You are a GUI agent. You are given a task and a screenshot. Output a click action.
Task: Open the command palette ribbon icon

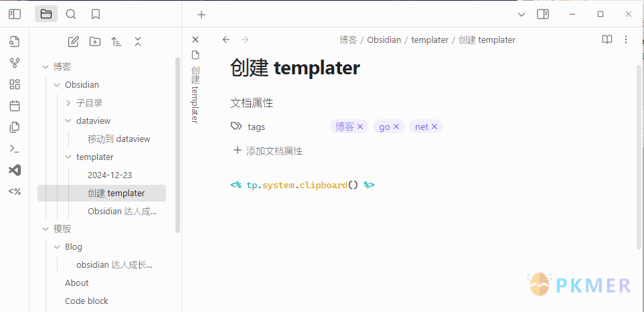(15, 149)
